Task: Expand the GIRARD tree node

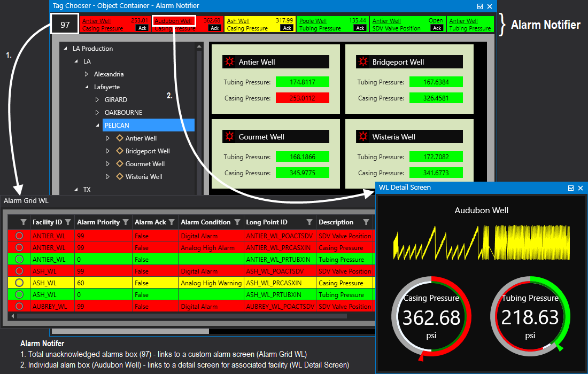Action: (x=97, y=100)
